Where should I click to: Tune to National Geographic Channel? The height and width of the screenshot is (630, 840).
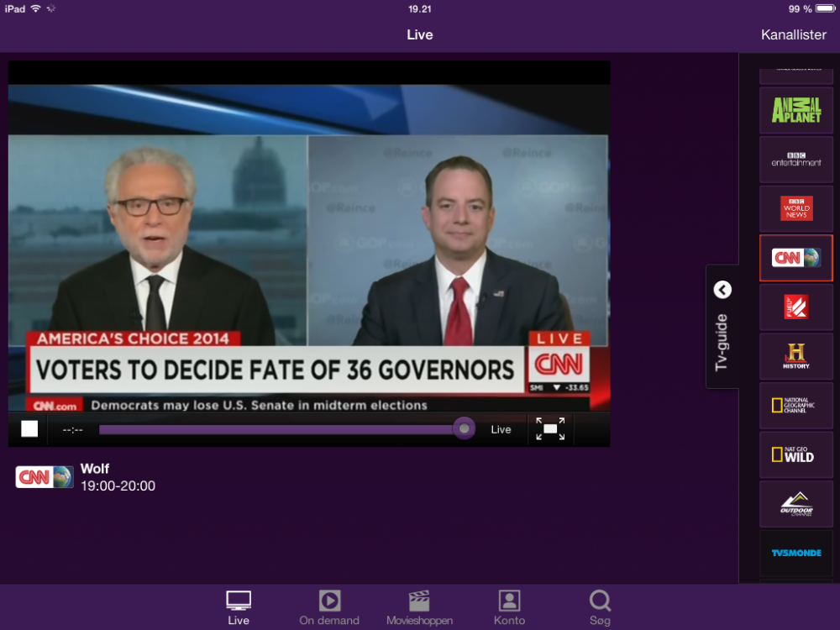(x=796, y=406)
